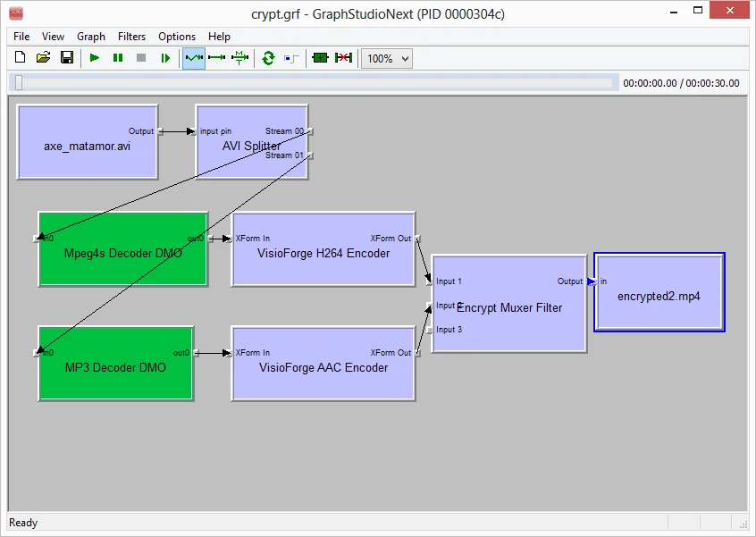
Task: Create a new empty graph
Action: point(20,57)
